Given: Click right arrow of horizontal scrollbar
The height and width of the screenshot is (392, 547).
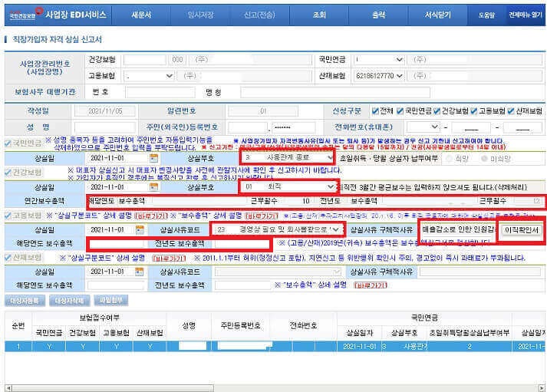Looking at the screenshot, I should (542, 388).
